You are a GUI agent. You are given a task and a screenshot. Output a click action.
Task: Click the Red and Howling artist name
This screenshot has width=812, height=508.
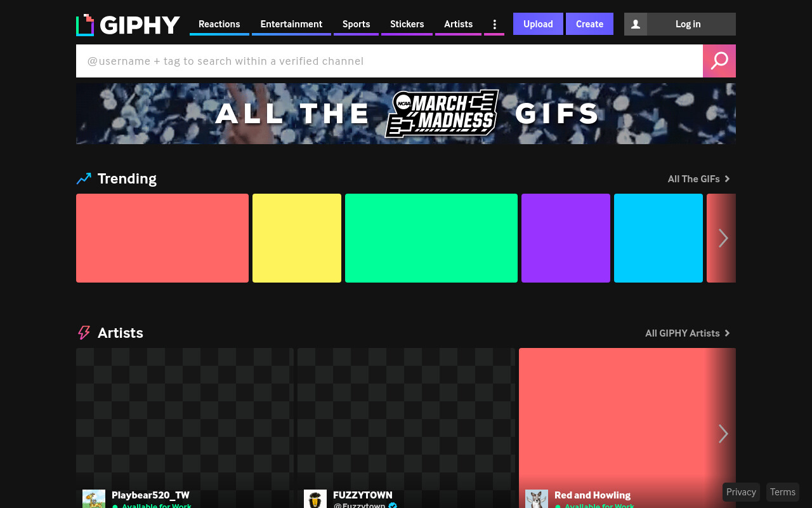click(593, 495)
